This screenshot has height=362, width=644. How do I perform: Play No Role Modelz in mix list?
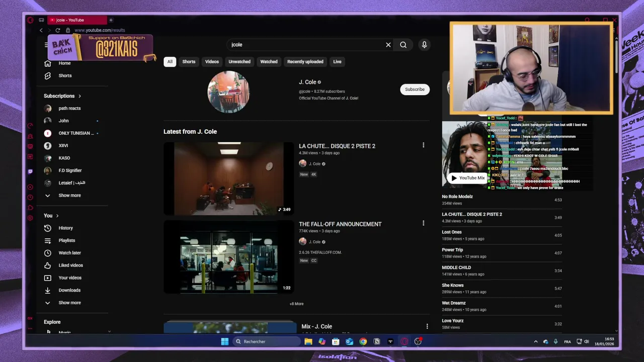[x=502, y=200]
